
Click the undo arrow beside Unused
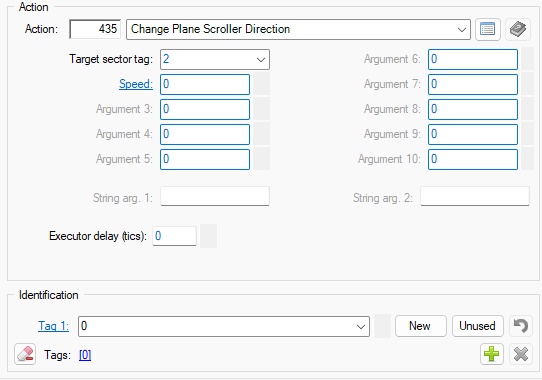coord(521,326)
